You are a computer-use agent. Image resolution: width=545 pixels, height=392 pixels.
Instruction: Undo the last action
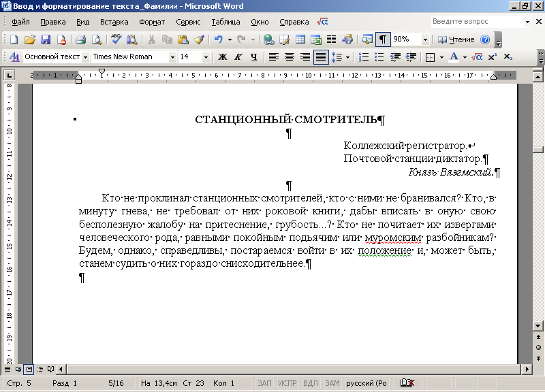click(218, 39)
